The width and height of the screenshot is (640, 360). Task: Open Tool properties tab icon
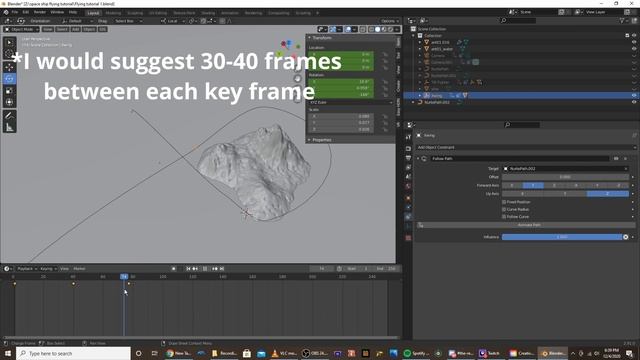pos(408,137)
